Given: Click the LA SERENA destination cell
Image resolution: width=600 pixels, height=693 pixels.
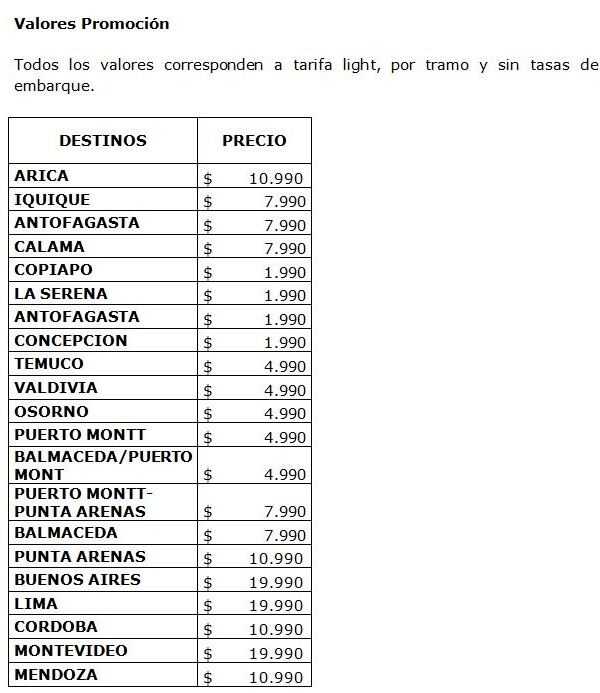Looking at the screenshot, I should [x=103, y=293].
